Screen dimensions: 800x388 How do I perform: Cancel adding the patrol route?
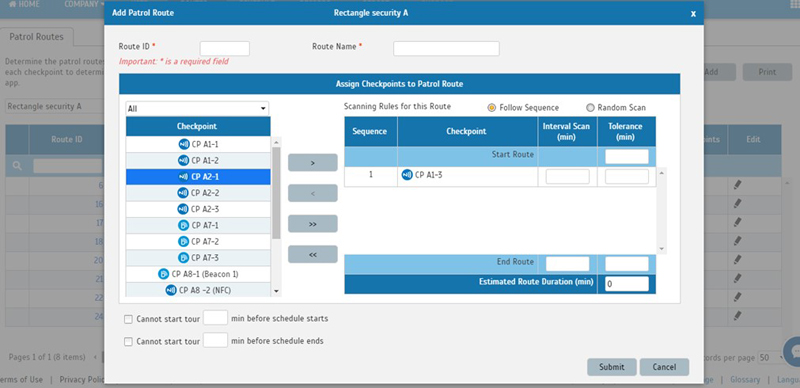click(x=664, y=367)
